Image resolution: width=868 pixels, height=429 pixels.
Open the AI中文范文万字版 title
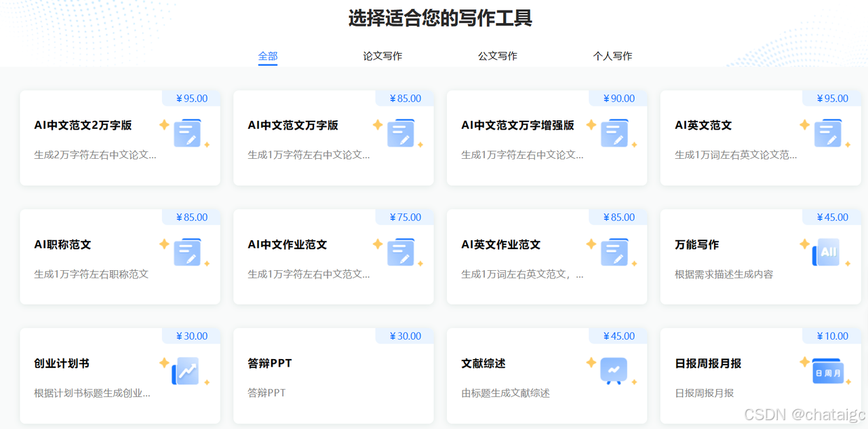[293, 126]
